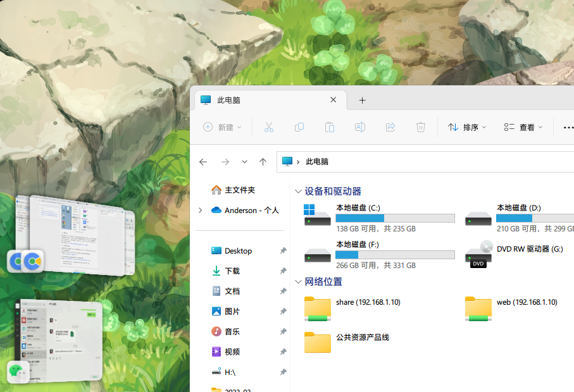
Task: Open the recent locations chevron dropdown
Action: tap(244, 162)
